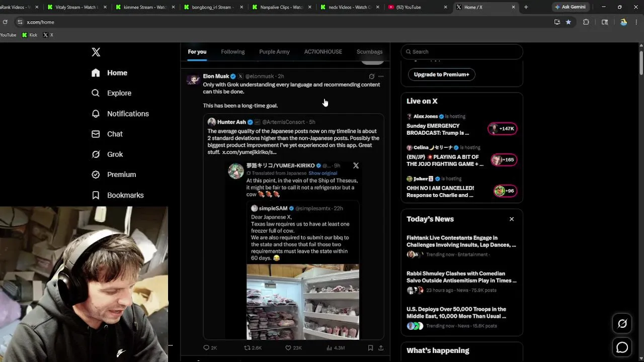Open Elon Musk's profile name
Image resolution: width=644 pixels, height=362 pixels.
tap(216, 76)
